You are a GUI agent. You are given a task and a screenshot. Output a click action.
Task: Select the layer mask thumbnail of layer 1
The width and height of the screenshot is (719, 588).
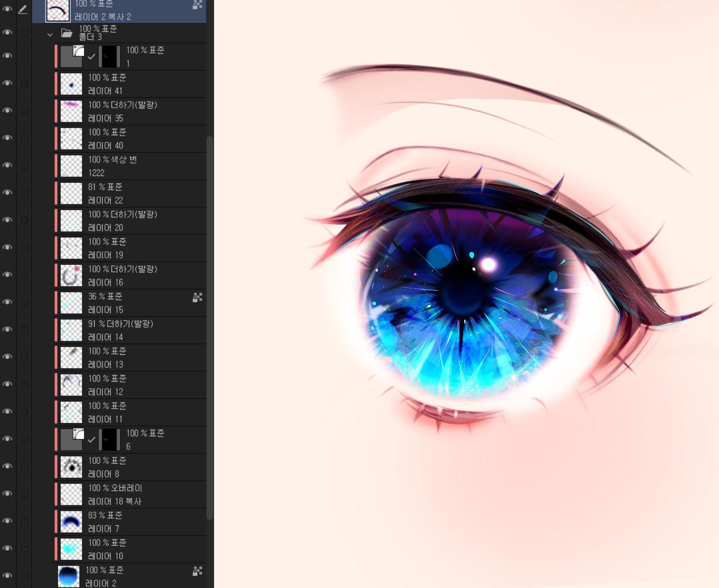109,57
